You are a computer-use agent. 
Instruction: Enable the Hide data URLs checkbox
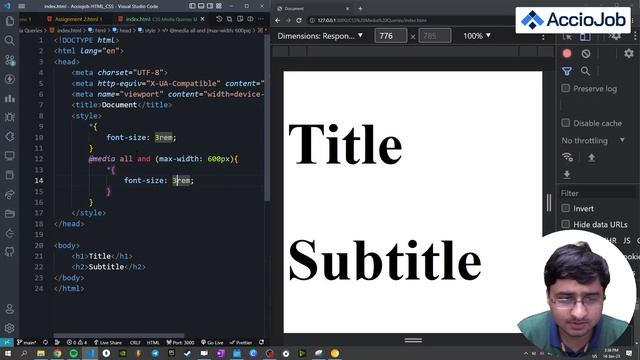pos(566,224)
